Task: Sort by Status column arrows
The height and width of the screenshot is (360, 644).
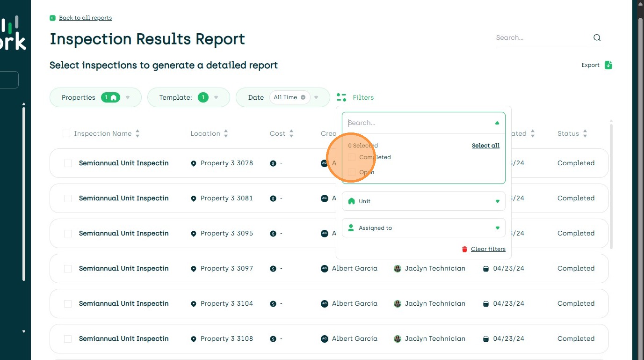Action: pos(585,134)
